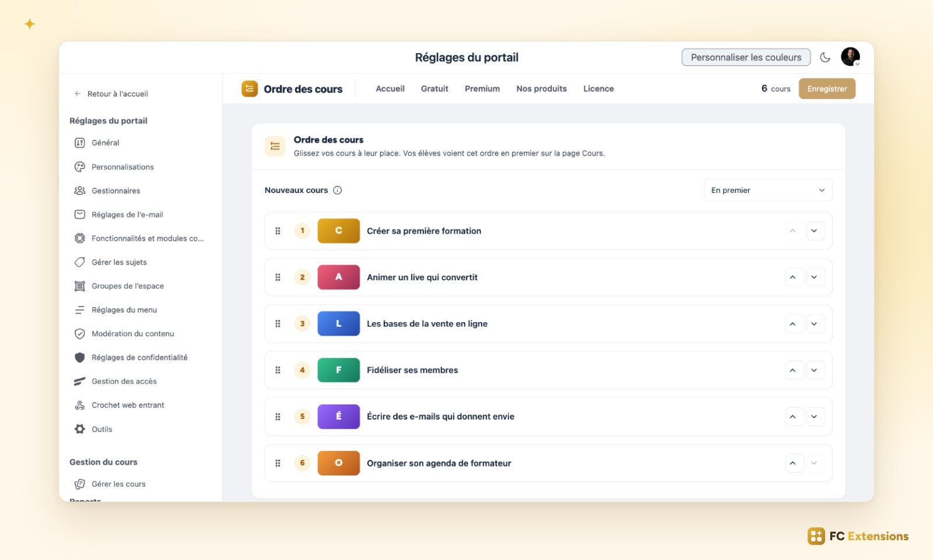Grab drag handle for Animer un live qui convertit
933x560 pixels.
tap(278, 277)
